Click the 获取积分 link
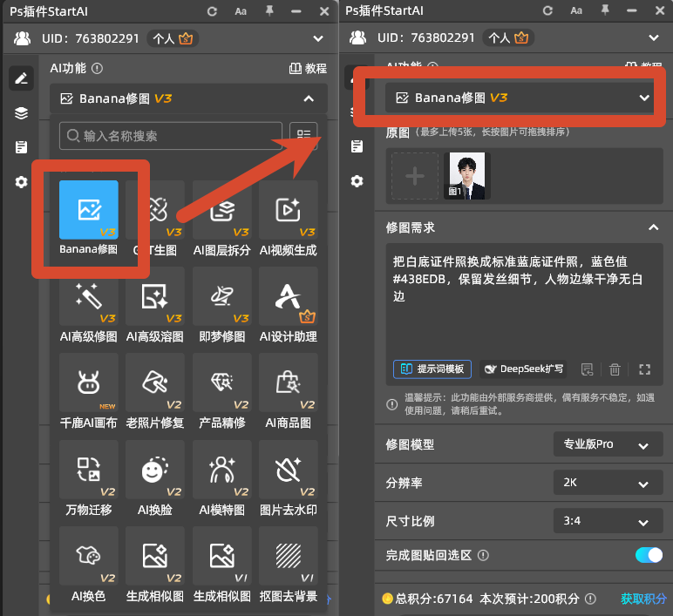The width and height of the screenshot is (673, 616). click(x=643, y=599)
